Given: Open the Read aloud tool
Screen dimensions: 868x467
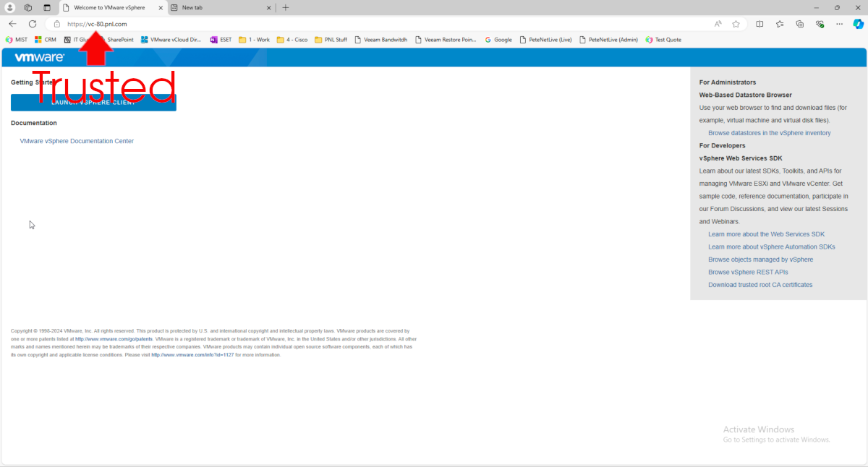Looking at the screenshot, I should point(718,24).
